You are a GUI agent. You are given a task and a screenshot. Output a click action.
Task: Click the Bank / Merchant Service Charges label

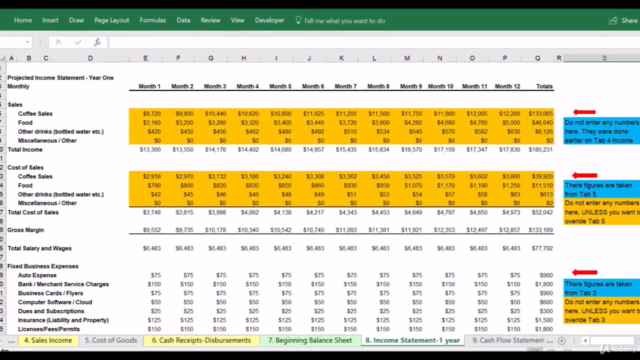(x=63, y=284)
